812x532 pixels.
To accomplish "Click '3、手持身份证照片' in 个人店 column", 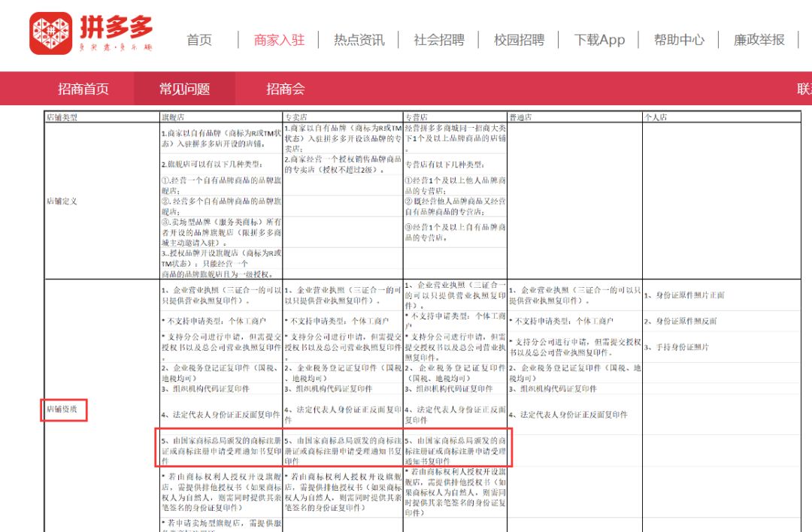I will pyautogui.click(x=677, y=346).
